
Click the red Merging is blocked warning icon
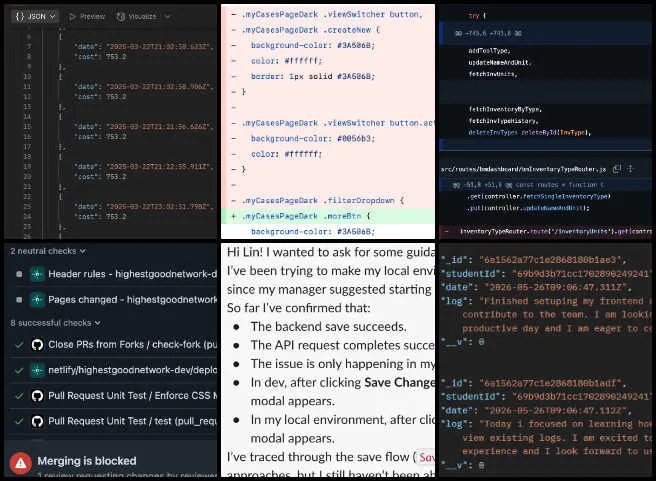coord(20,463)
